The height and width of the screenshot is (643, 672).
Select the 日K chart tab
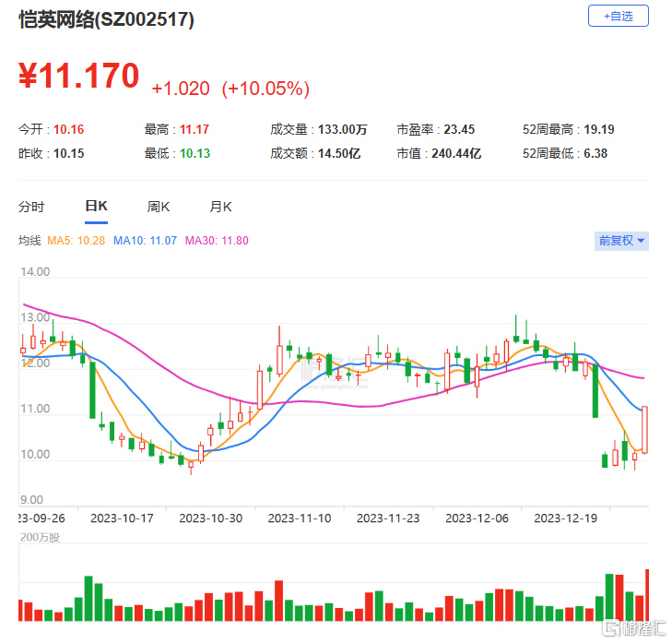(x=97, y=207)
